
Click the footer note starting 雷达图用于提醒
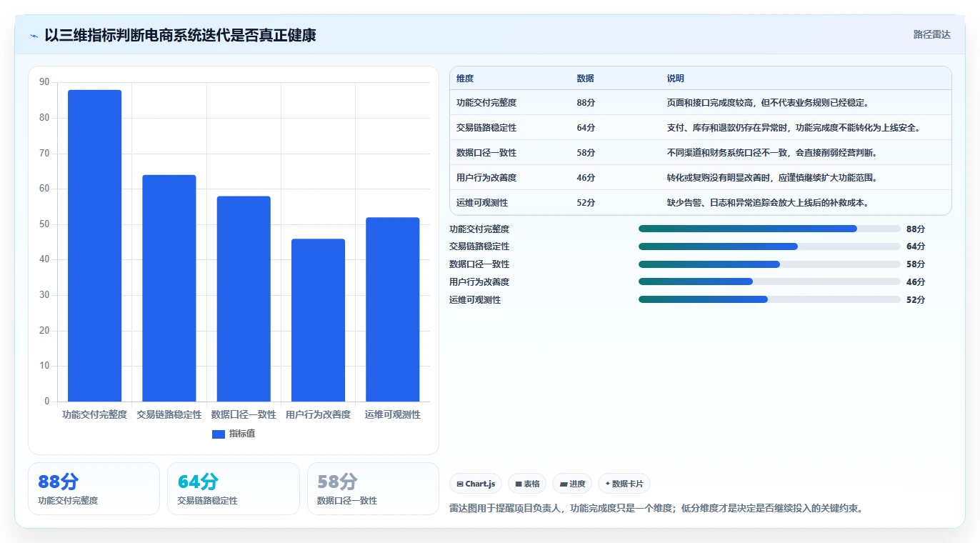656,509
